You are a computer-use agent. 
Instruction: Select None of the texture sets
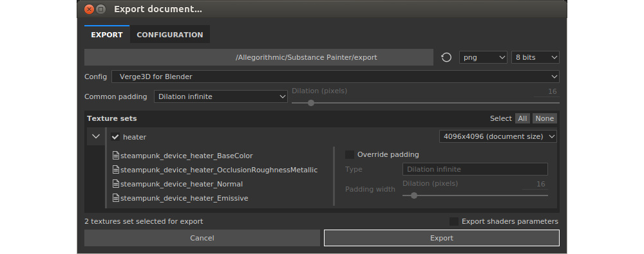pyautogui.click(x=545, y=118)
